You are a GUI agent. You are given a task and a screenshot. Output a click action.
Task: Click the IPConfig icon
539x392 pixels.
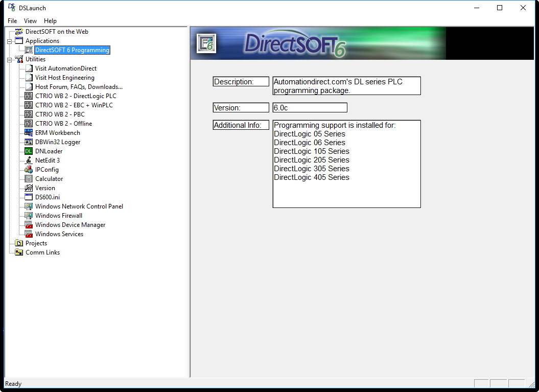coord(29,170)
